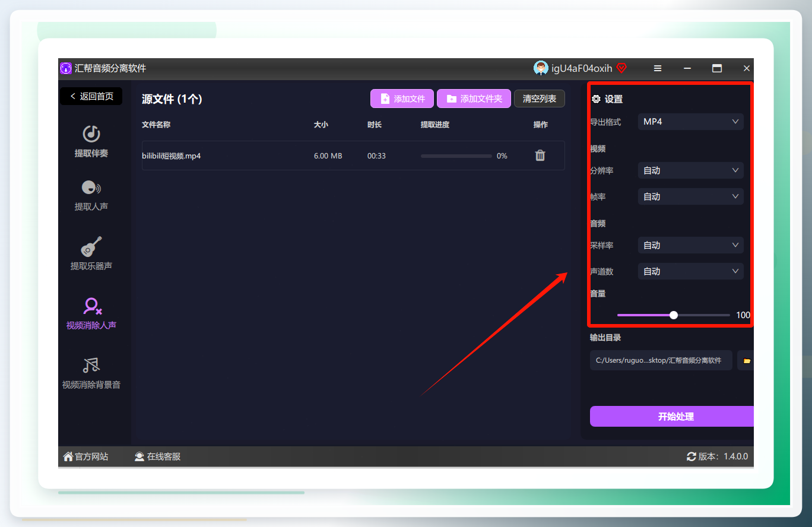The width and height of the screenshot is (812, 527).
Task: Select the 提取乐器声 guitar icon
Action: click(91, 247)
